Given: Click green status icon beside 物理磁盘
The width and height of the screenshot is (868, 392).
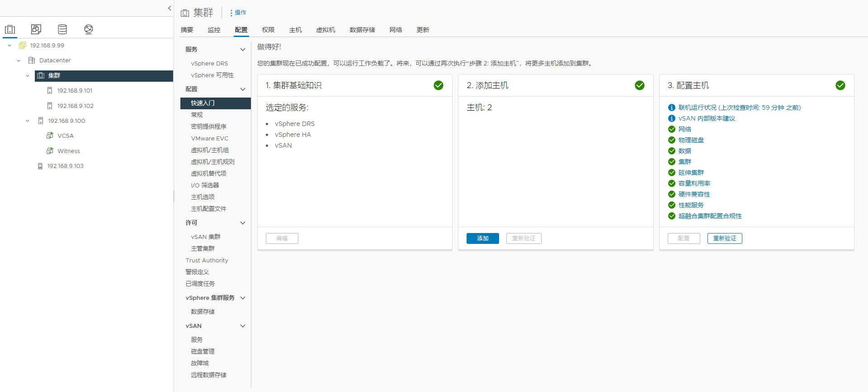Looking at the screenshot, I should pos(672,140).
